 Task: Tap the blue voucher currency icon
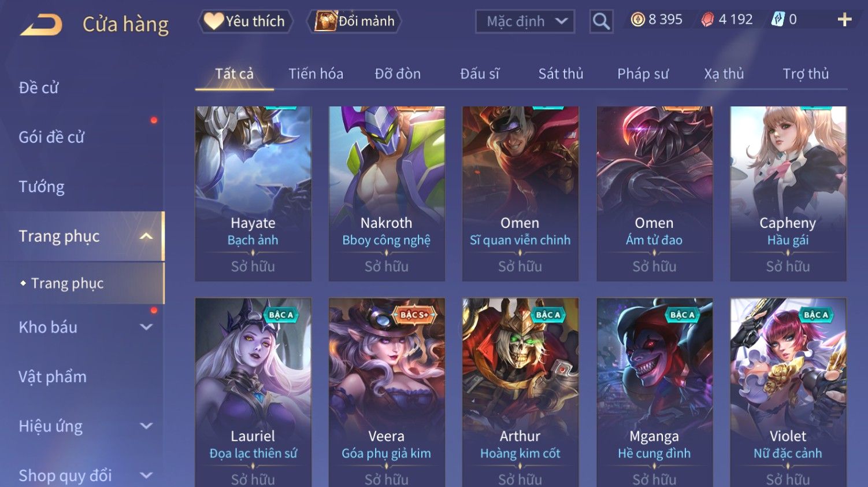pyautogui.click(x=778, y=20)
